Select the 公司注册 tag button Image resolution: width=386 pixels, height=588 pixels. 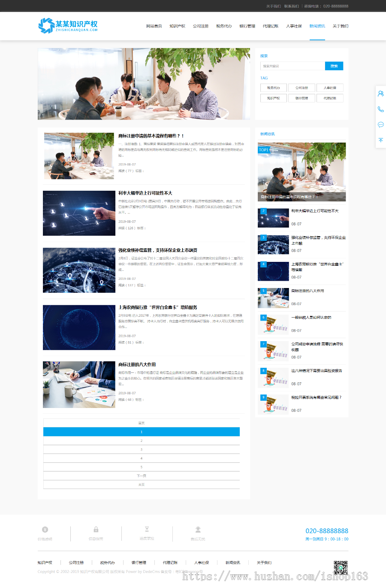tap(302, 87)
